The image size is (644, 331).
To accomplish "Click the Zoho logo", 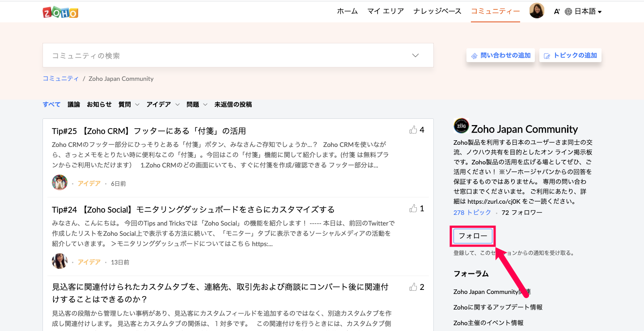I will click(x=60, y=12).
